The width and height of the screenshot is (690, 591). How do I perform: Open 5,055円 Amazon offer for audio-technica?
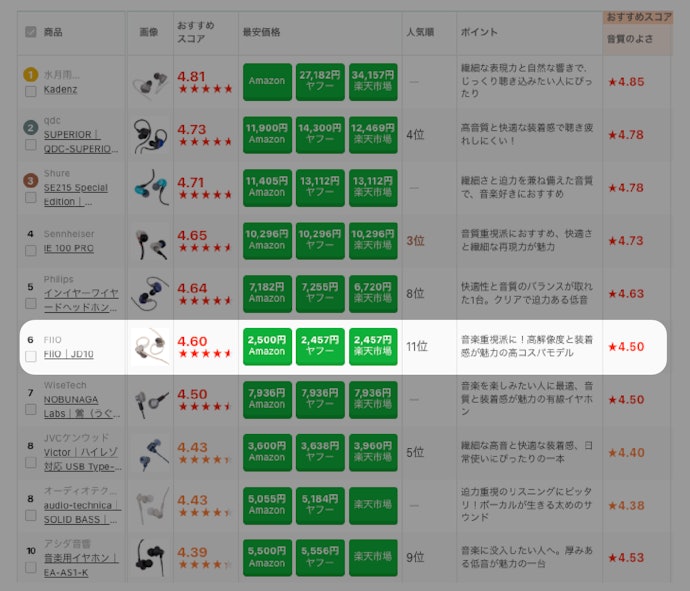point(267,506)
